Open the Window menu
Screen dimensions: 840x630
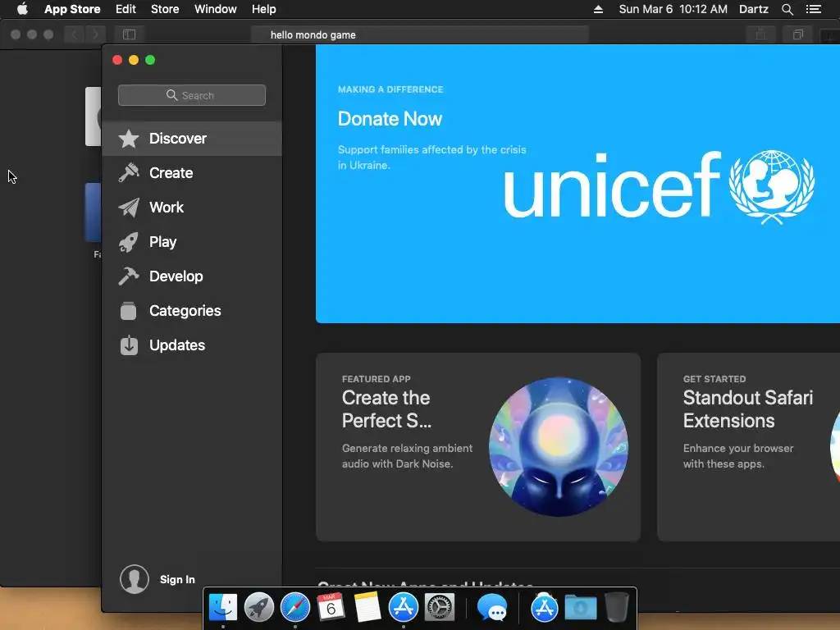click(216, 9)
